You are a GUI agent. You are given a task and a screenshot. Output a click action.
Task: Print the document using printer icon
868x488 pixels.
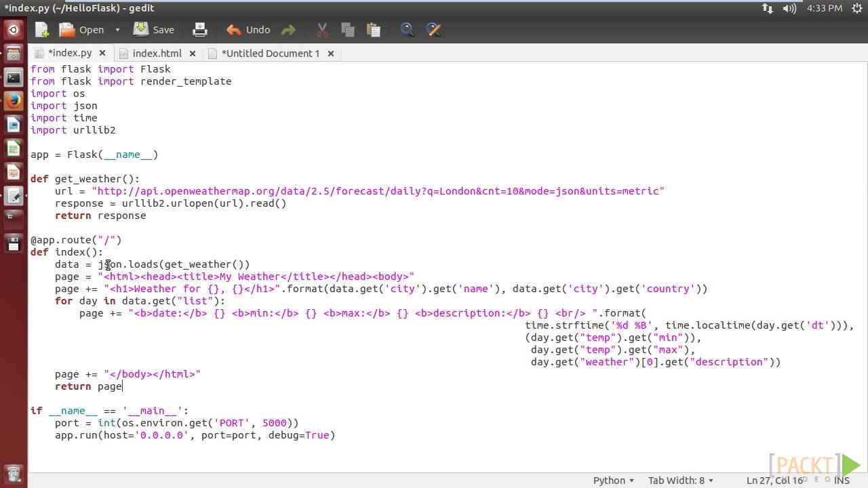pyautogui.click(x=200, y=30)
